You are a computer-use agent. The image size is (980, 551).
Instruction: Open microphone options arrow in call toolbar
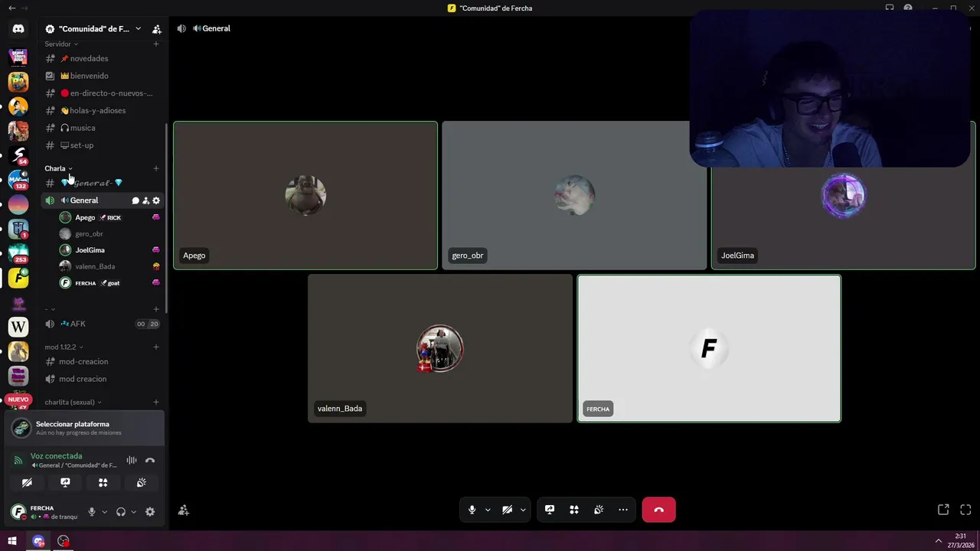click(x=488, y=510)
